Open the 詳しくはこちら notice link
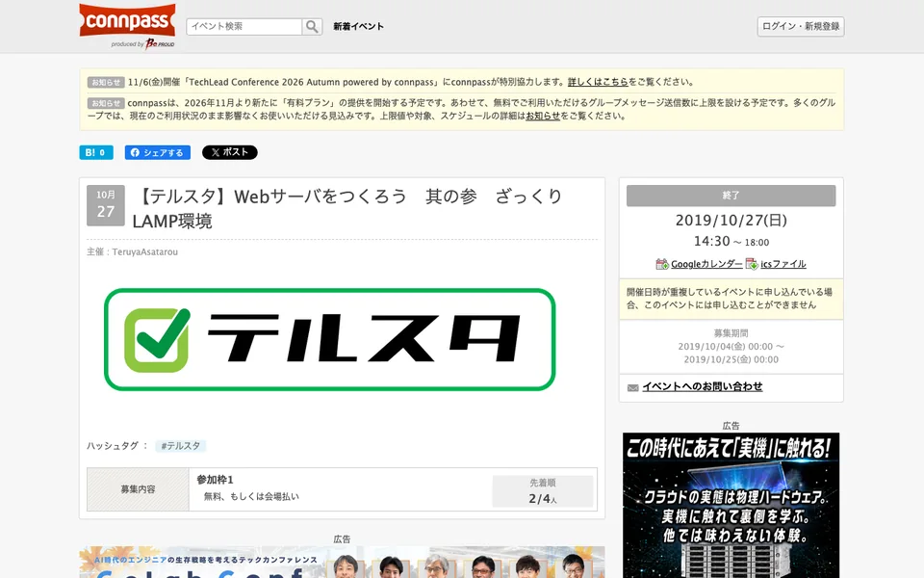 [x=598, y=82]
